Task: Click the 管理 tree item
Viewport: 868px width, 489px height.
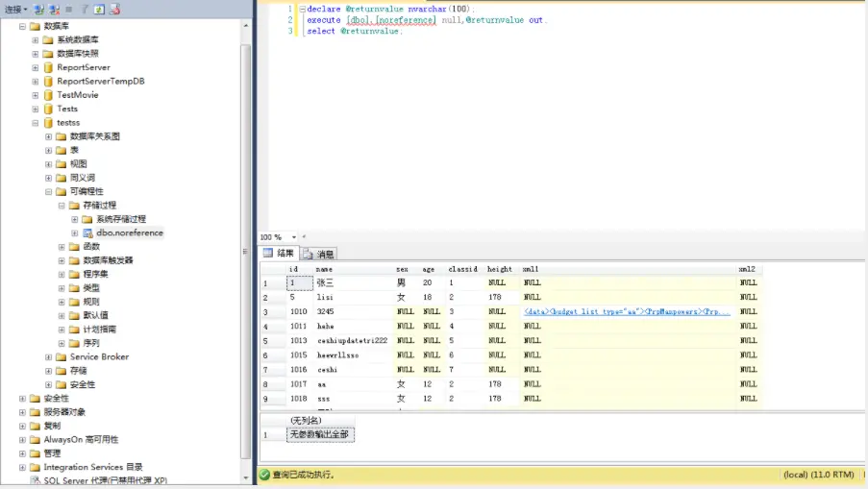Action: [52, 453]
